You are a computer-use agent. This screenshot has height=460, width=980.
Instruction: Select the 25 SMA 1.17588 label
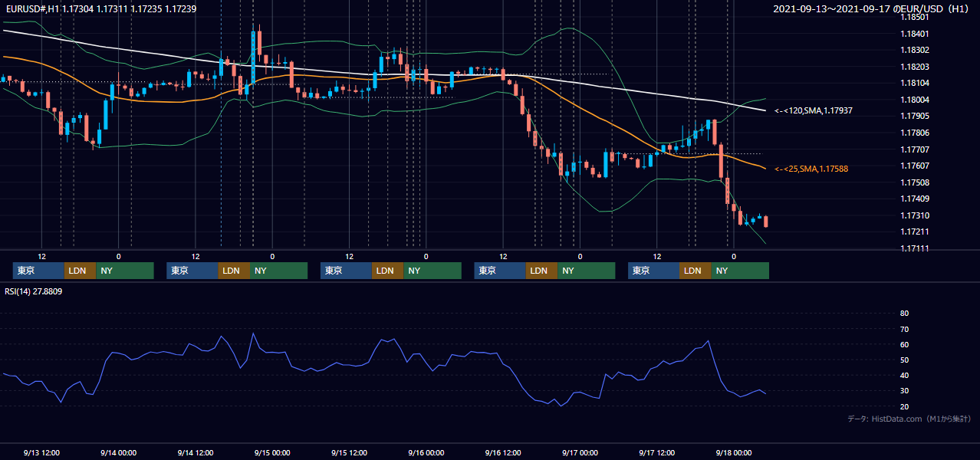pos(811,169)
